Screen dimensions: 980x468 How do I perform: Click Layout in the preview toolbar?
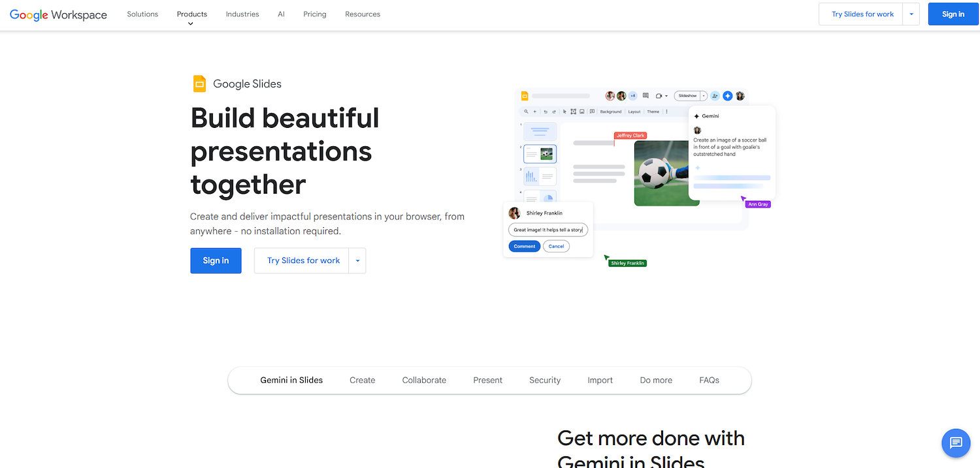[634, 112]
